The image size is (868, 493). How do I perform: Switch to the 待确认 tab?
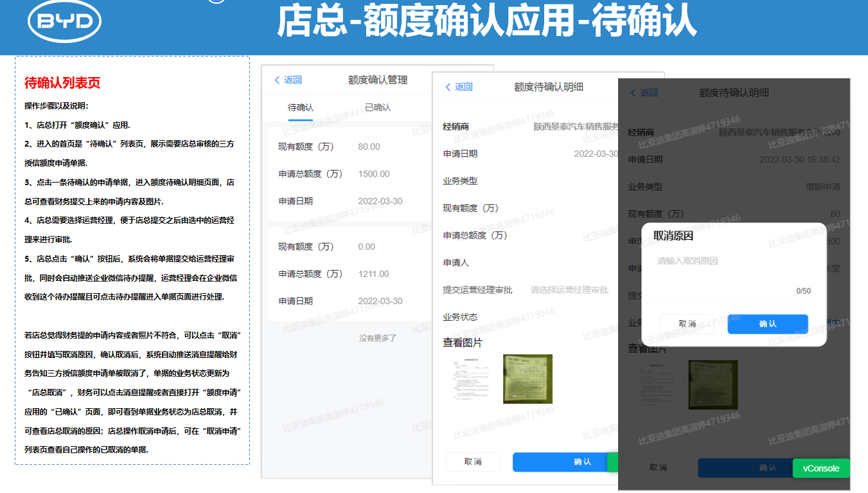(301, 107)
